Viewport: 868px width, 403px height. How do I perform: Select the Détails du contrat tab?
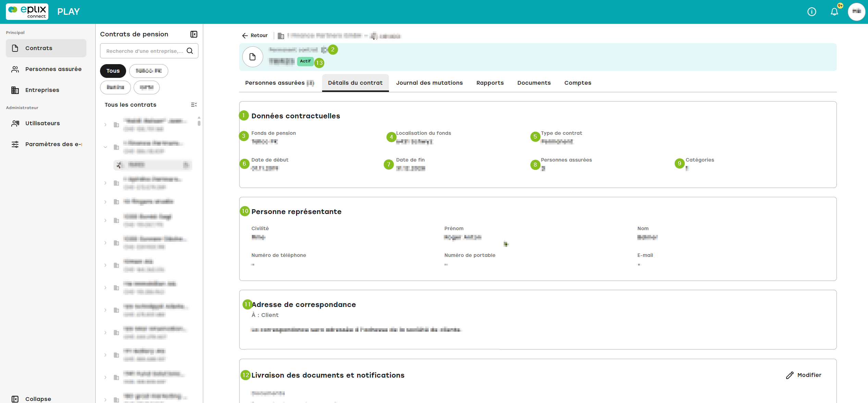pyautogui.click(x=355, y=83)
